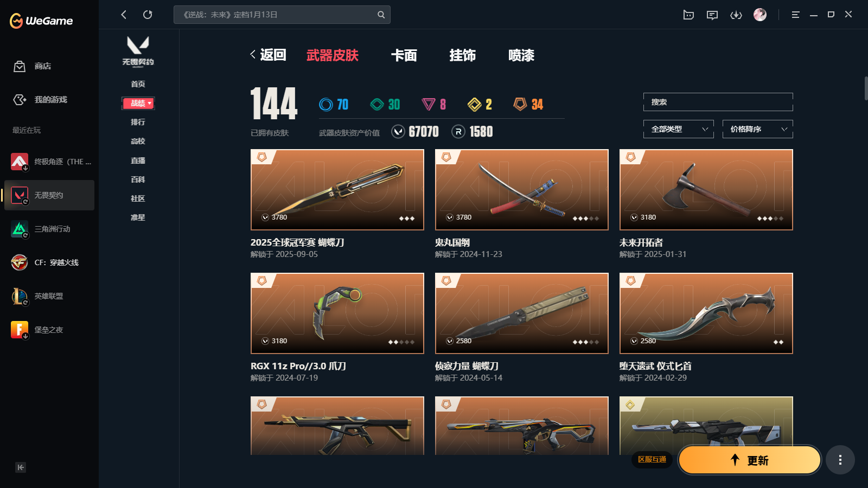This screenshot has height=488, width=868.
Task: Click the skin 搜索 input field
Action: (718, 102)
